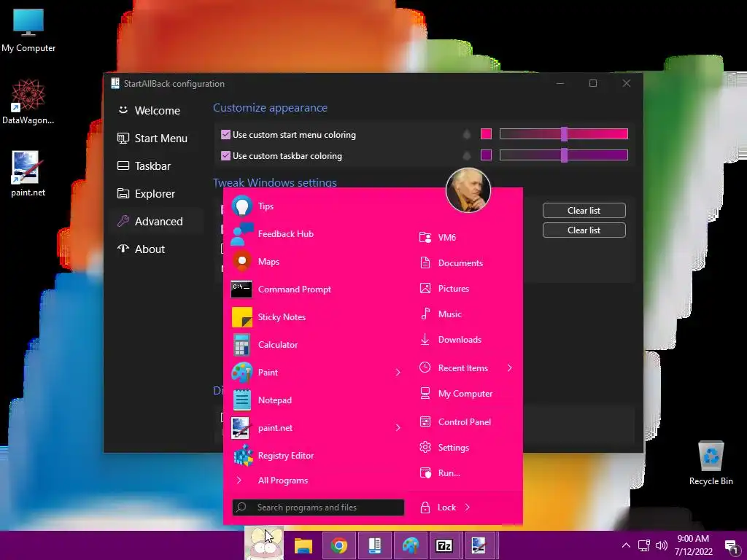This screenshot has height=560, width=747.
Task: Select the My Computer desktop icon
Action: click(x=28, y=30)
